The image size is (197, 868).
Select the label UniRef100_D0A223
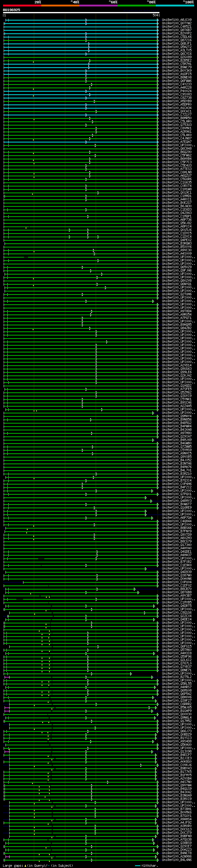pyautogui.click(x=176, y=850)
